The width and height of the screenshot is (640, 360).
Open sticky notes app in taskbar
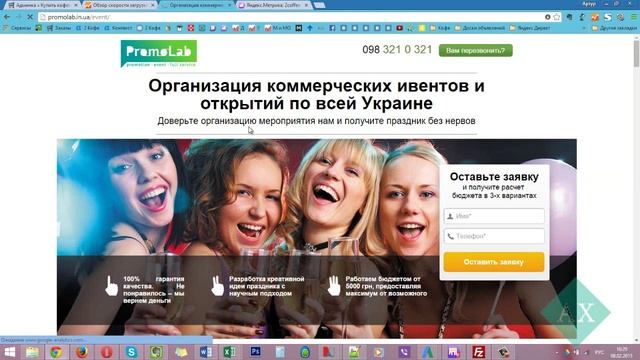(181, 352)
